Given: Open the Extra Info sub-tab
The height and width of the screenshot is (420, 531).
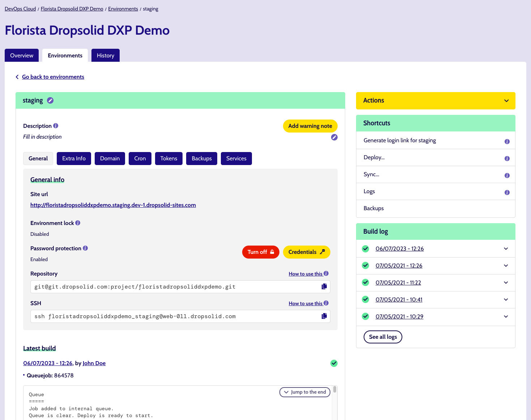Looking at the screenshot, I should pos(74,159).
